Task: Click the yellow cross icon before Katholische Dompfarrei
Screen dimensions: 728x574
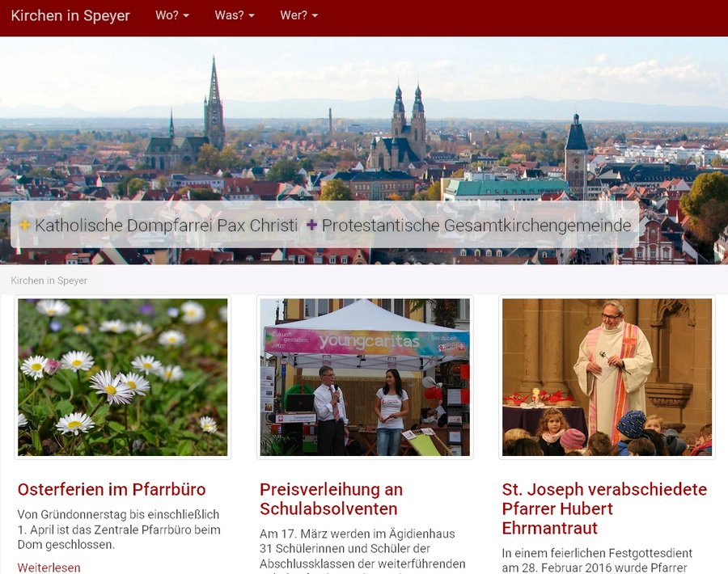Action: pos(25,225)
